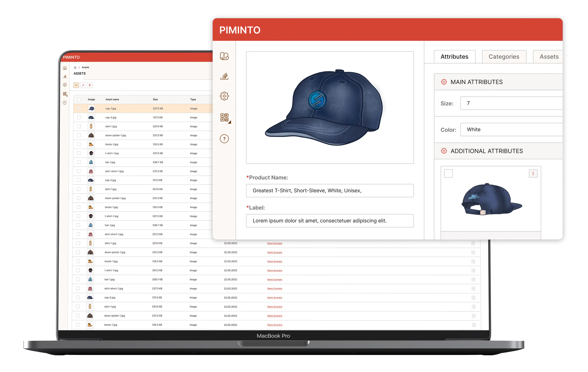Viewport: 588px width, 372px height.
Task: Click Name Surname link in last row
Action: pos(275,325)
